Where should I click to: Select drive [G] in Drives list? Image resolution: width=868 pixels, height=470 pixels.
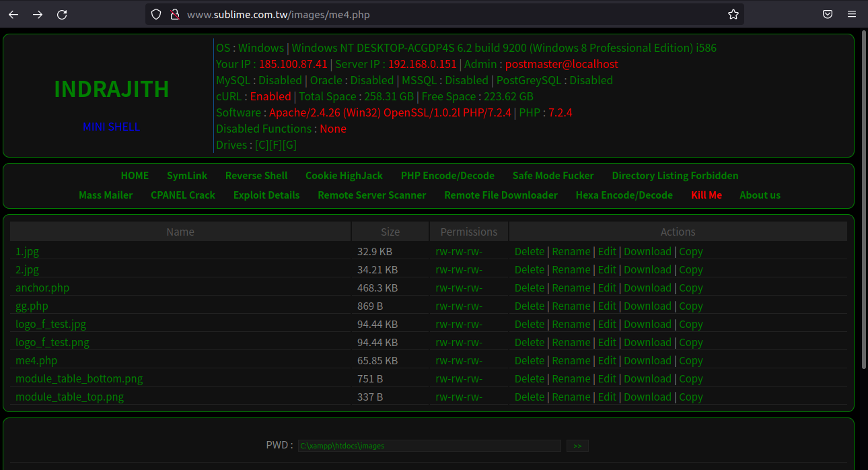pos(289,145)
